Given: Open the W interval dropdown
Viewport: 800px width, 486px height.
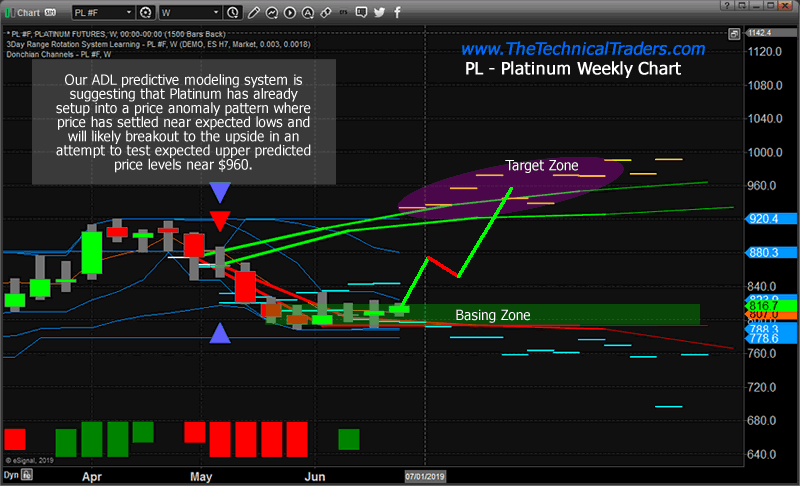Looking at the screenshot, I should [190, 13].
